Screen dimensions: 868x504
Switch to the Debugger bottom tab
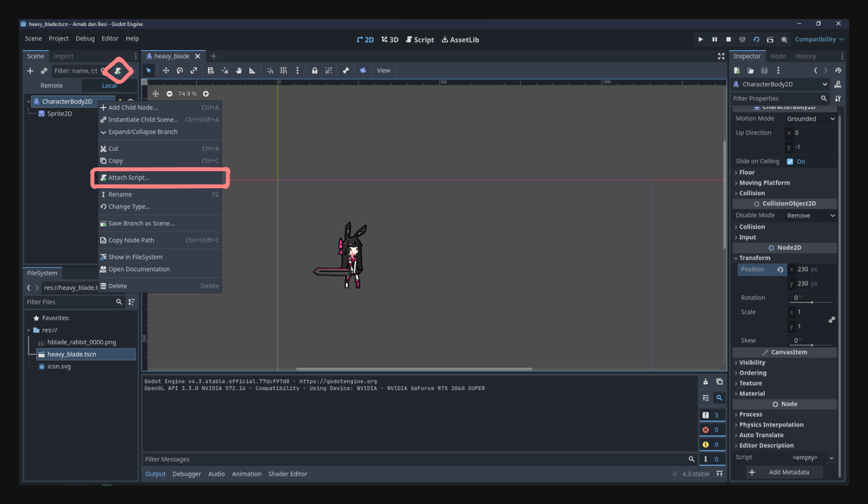(x=187, y=474)
